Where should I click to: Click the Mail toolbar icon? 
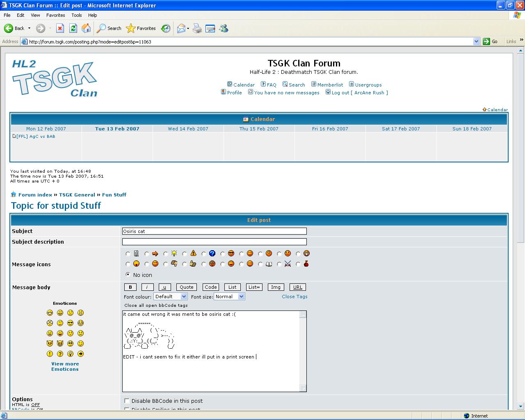181,28
